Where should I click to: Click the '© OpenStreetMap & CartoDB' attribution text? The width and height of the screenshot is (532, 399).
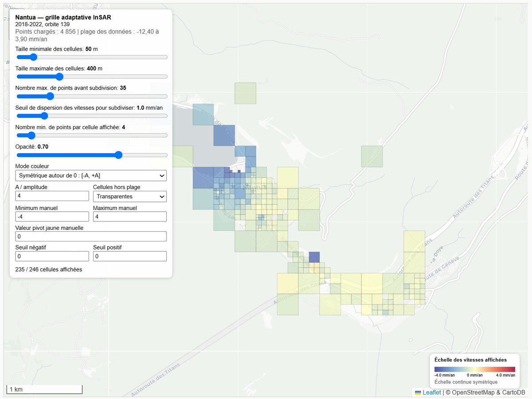[x=485, y=392]
